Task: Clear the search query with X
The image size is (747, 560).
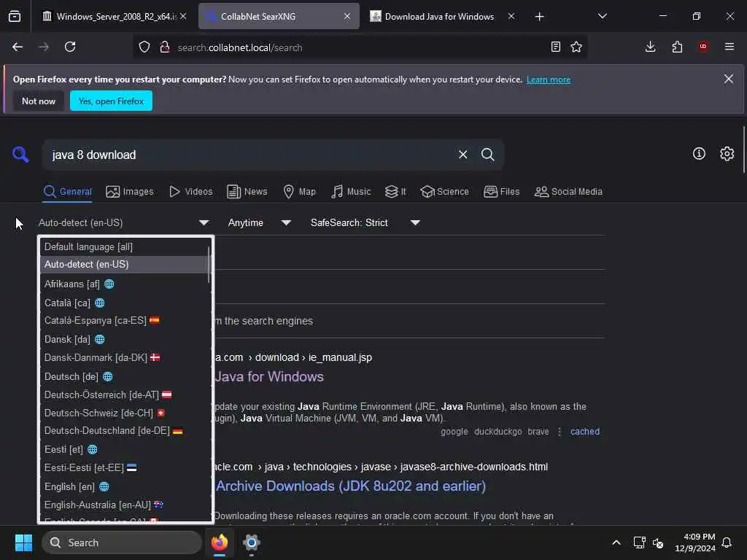Action: pyautogui.click(x=462, y=155)
